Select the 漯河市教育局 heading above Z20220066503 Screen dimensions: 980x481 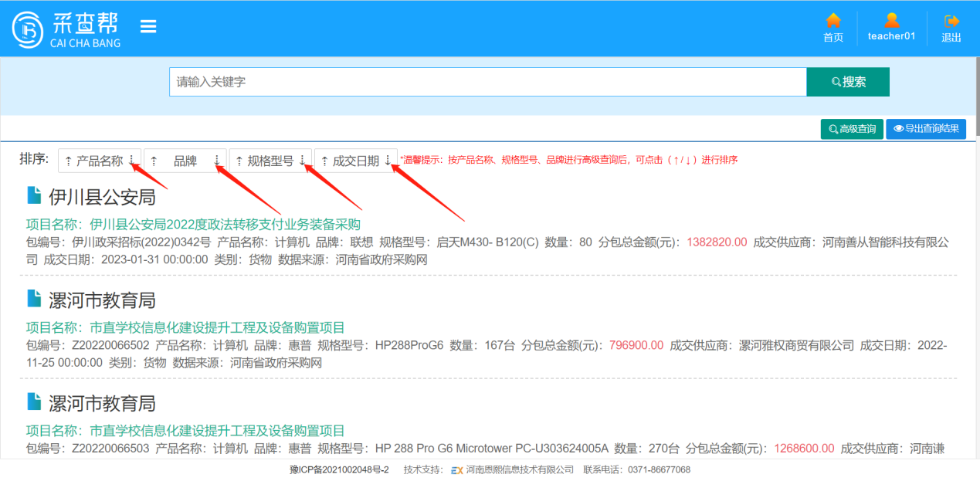click(102, 403)
